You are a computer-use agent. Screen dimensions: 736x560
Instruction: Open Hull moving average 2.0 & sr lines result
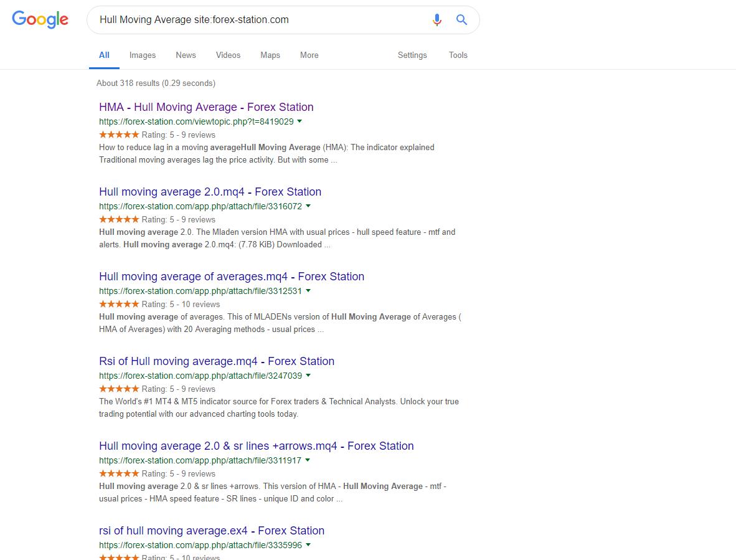click(x=257, y=446)
